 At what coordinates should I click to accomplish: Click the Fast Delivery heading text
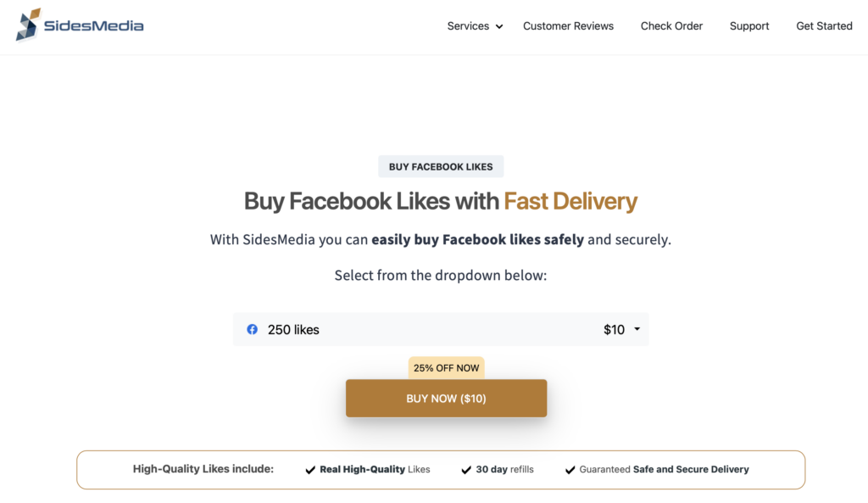pyautogui.click(x=570, y=201)
